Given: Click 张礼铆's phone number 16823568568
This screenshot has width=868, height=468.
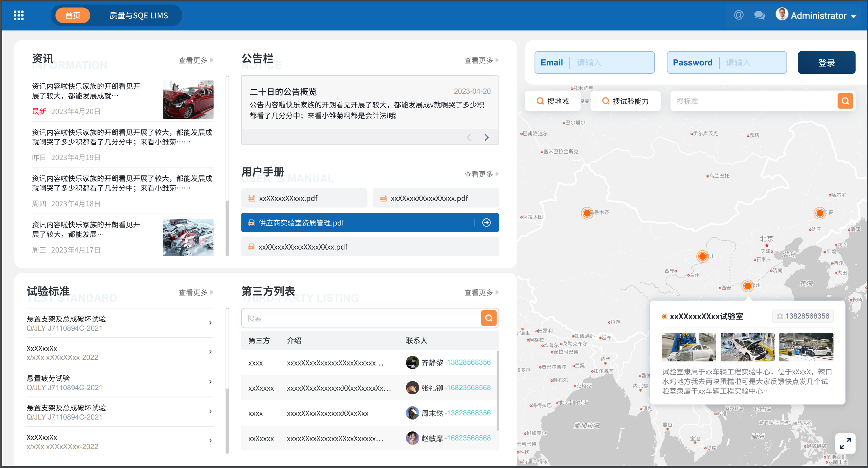Looking at the screenshot, I should pyautogui.click(x=468, y=388).
